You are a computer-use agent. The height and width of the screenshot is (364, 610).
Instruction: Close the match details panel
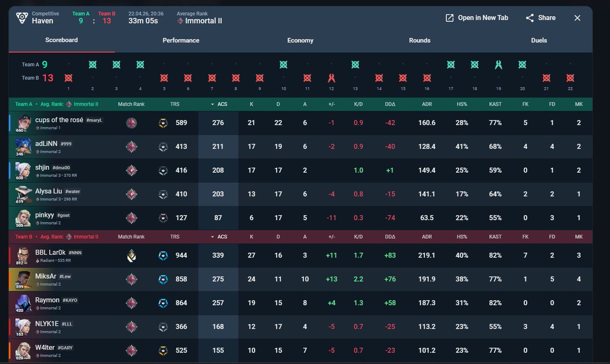pyautogui.click(x=577, y=18)
